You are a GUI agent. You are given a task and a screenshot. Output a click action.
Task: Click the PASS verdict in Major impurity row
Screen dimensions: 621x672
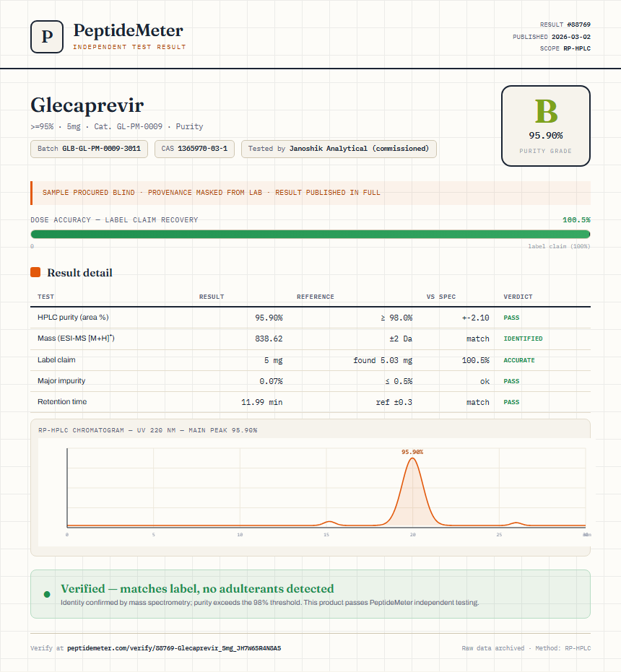[x=511, y=381]
